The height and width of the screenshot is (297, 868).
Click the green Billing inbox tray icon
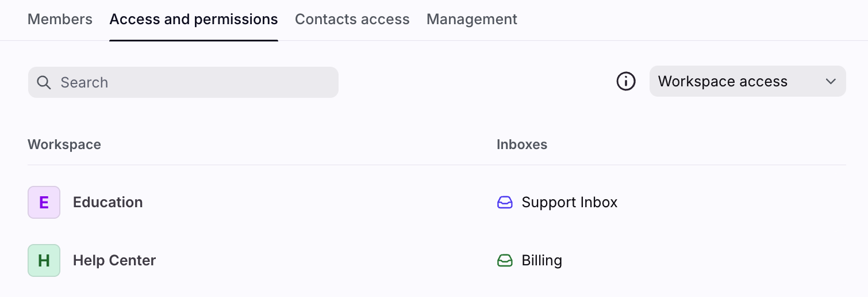[x=505, y=261]
